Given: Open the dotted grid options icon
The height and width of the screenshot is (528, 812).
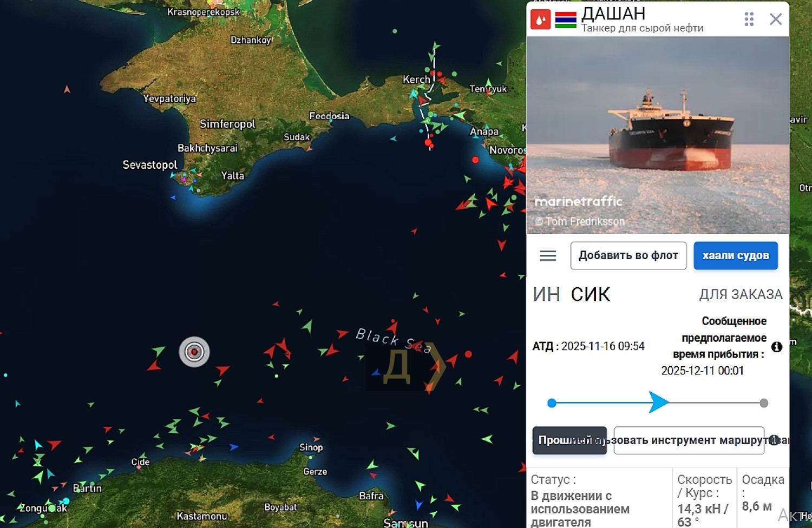Looking at the screenshot, I should 749,19.
